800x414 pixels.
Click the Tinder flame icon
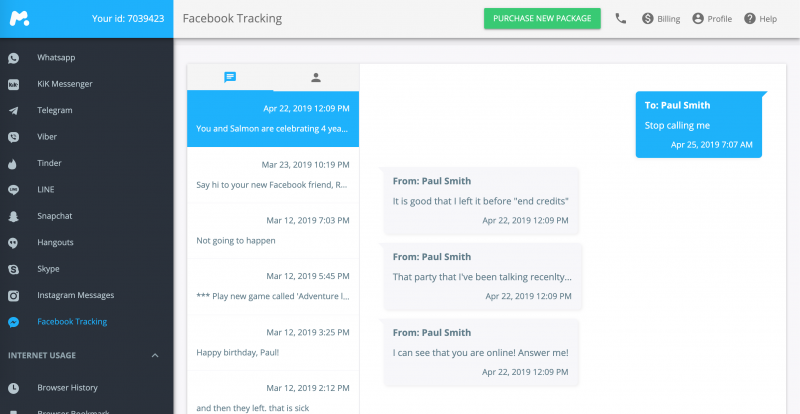pyautogui.click(x=14, y=163)
